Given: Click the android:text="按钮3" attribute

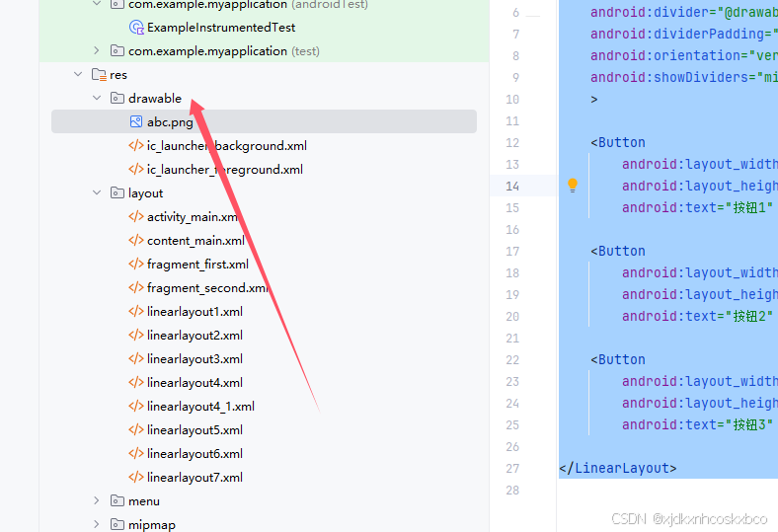Looking at the screenshot, I should tap(698, 424).
